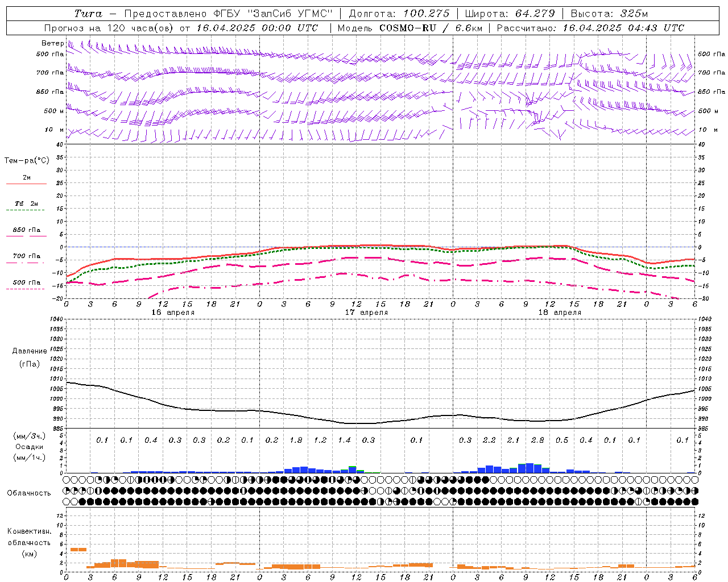Screen dimensions: 728x582
Task: Click the "500 гПа" temperature legend entry
Action: (26, 282)
